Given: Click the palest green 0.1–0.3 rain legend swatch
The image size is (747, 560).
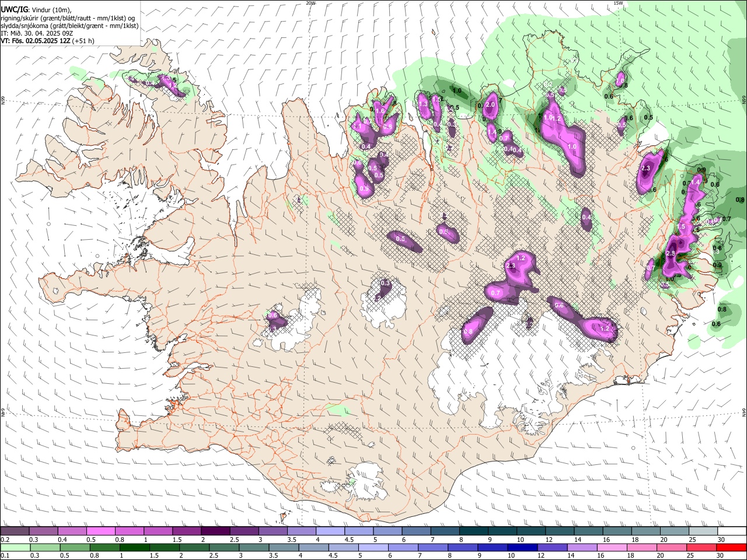Looking at the screenshot, I should point(15,548).
